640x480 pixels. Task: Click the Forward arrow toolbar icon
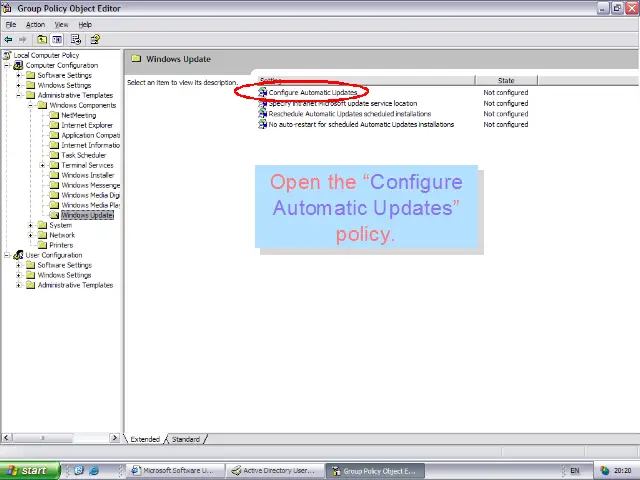(22, 39)
